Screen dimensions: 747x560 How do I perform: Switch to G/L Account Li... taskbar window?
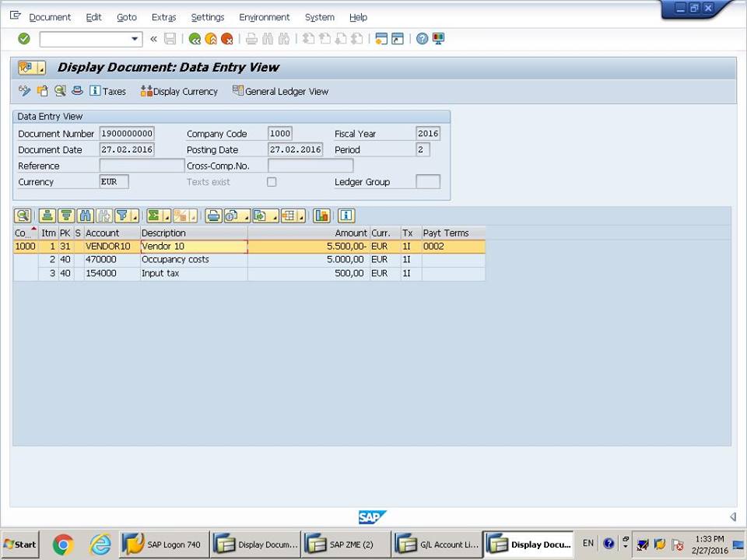pos(437,544)
